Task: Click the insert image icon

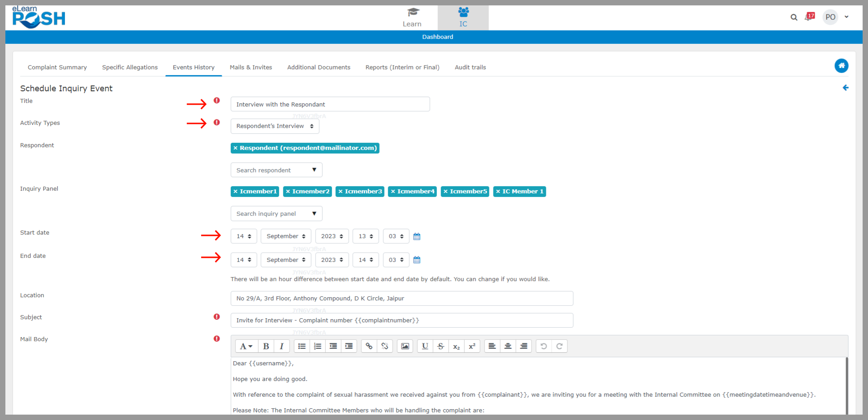Action: (405, 346)
